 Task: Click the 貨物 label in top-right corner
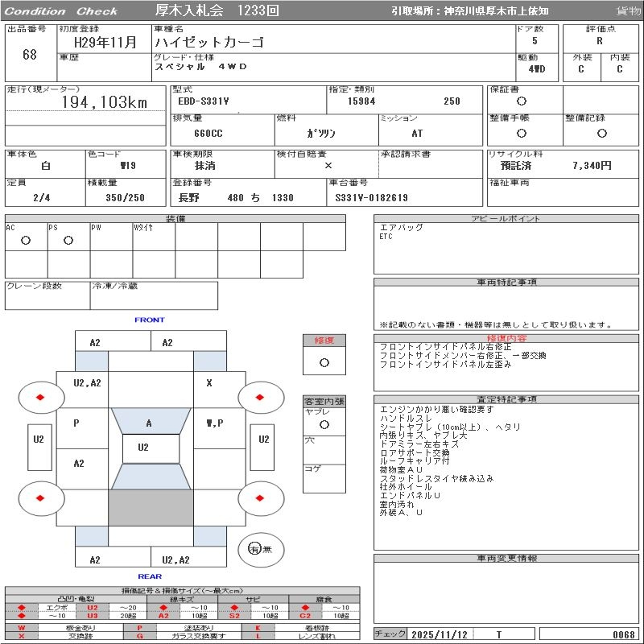pyautogui.click(x=628, y=11)
